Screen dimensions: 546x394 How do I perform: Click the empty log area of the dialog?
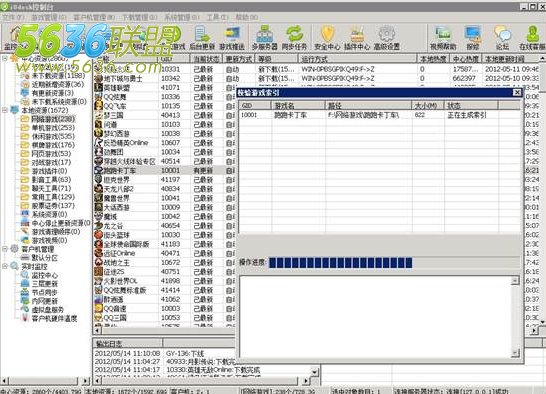(x=375, y=317)
